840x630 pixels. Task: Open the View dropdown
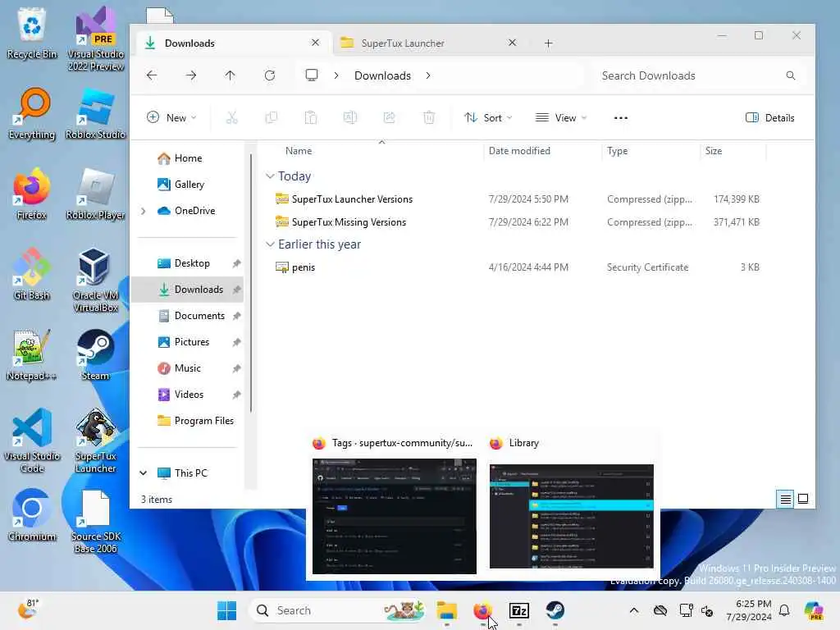tap(561, 118)
